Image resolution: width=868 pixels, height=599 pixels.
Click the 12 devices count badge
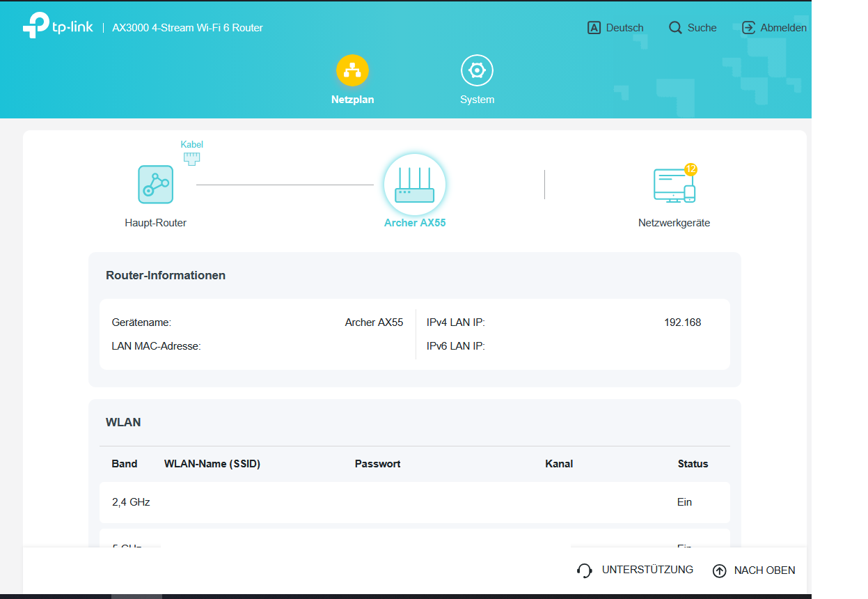pyautogui.click(x=691, y=169)
